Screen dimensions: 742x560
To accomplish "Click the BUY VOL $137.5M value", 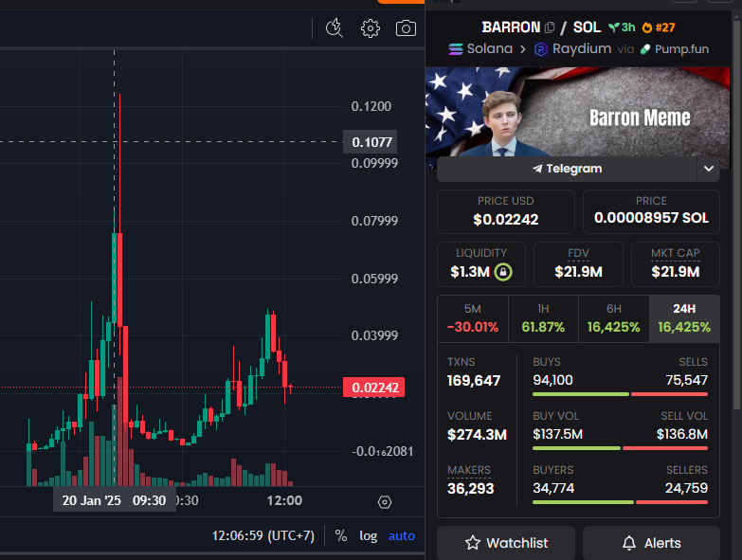I will coord(557,434).
